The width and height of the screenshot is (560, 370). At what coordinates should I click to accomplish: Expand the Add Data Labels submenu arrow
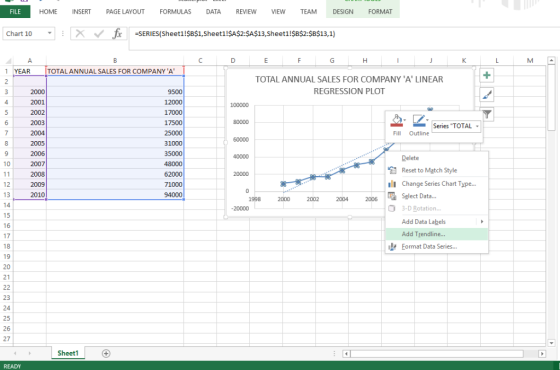[482, 222]
